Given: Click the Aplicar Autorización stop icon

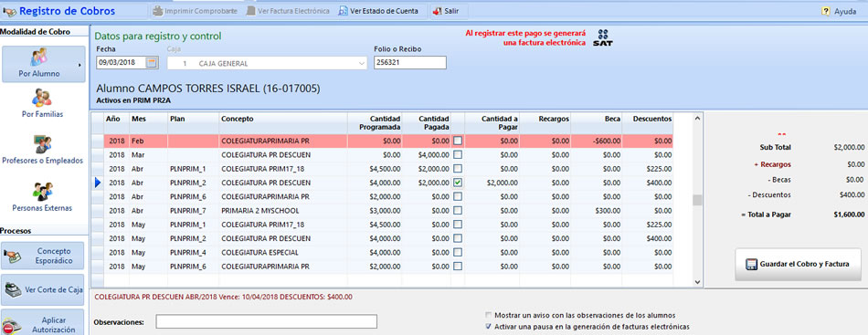Looking at the screenshot, I should point(12,326).
